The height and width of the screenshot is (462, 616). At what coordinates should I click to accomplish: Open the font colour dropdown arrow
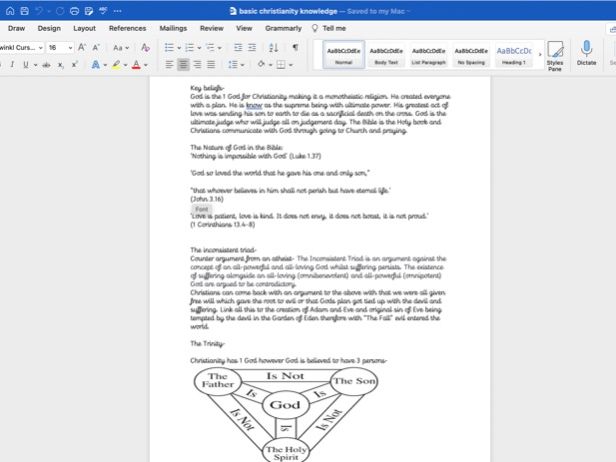pyautogui.click(x=146, y=65)
